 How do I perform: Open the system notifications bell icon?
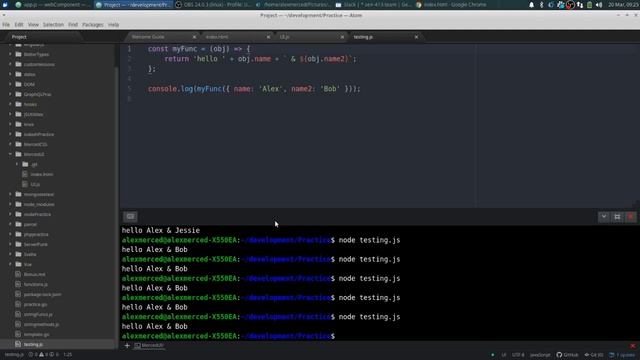(x=531, y=5)
